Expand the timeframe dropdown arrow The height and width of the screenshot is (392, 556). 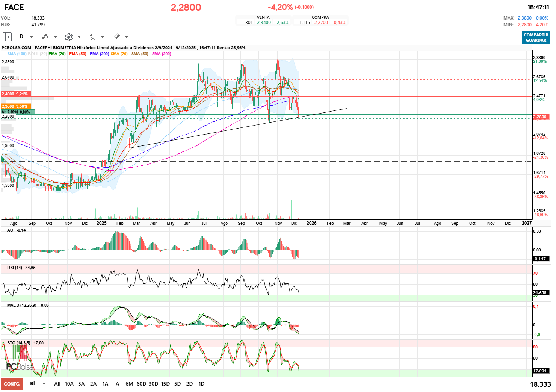click(x=32, y=38)
